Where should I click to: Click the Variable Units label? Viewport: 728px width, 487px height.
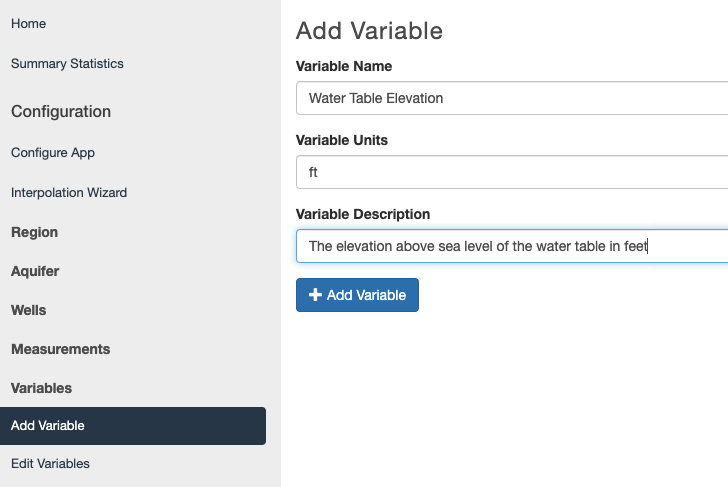click(x=342, y=140)
